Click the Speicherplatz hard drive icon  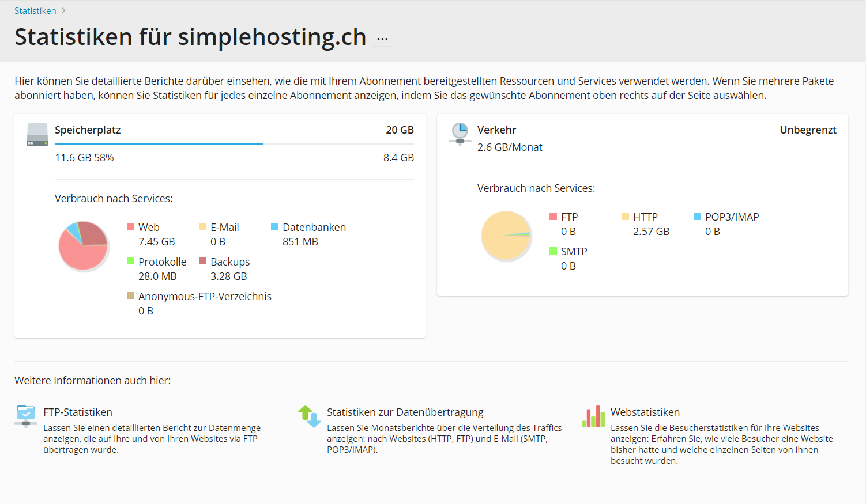tap(37, 134)
